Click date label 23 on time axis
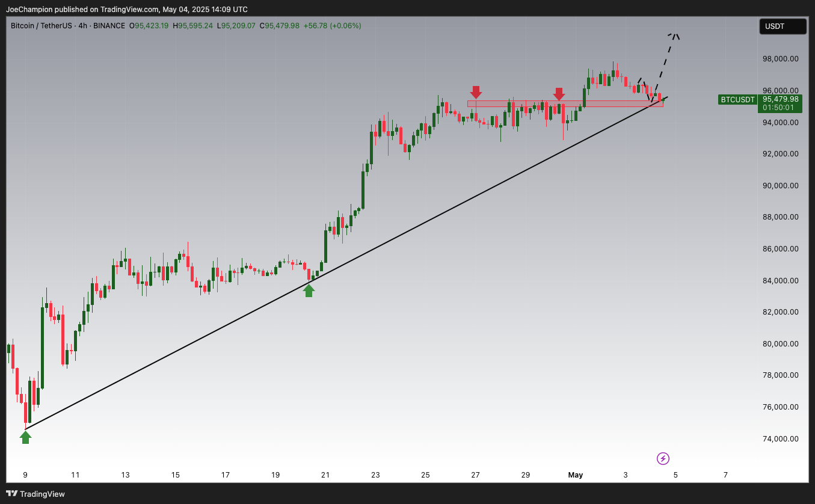Image resolution: width=815 pixels, height=504 pixels. [x=375, y=475]
